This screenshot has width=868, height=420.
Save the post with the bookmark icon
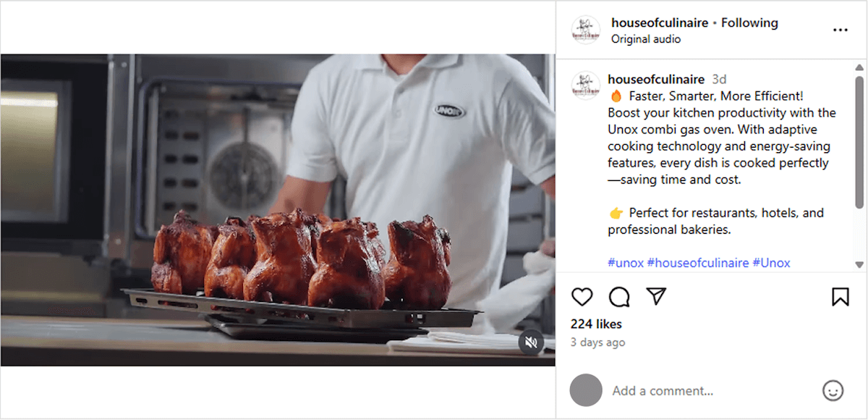click(839, 297)
